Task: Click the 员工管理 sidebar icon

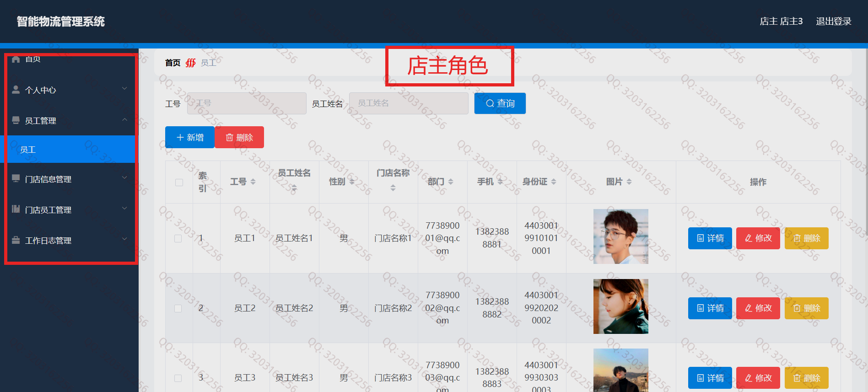Action: tap(16, 120)
